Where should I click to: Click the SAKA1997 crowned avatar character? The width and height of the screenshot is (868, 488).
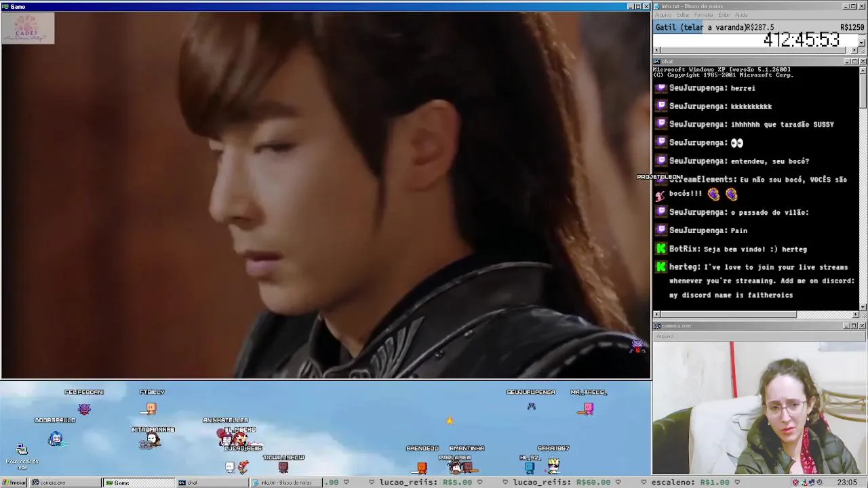(554, 466)
